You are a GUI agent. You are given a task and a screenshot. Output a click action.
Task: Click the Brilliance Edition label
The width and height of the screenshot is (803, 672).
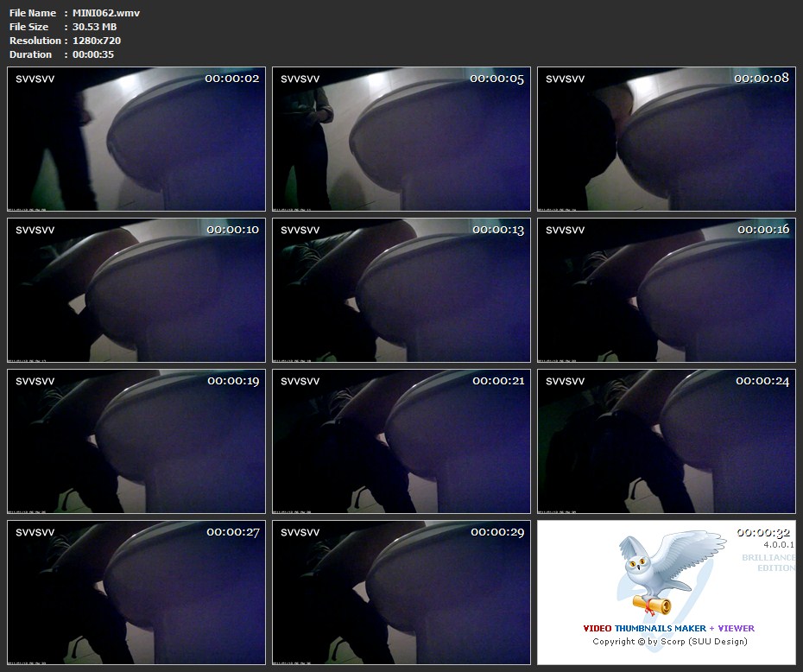(768, 562)
